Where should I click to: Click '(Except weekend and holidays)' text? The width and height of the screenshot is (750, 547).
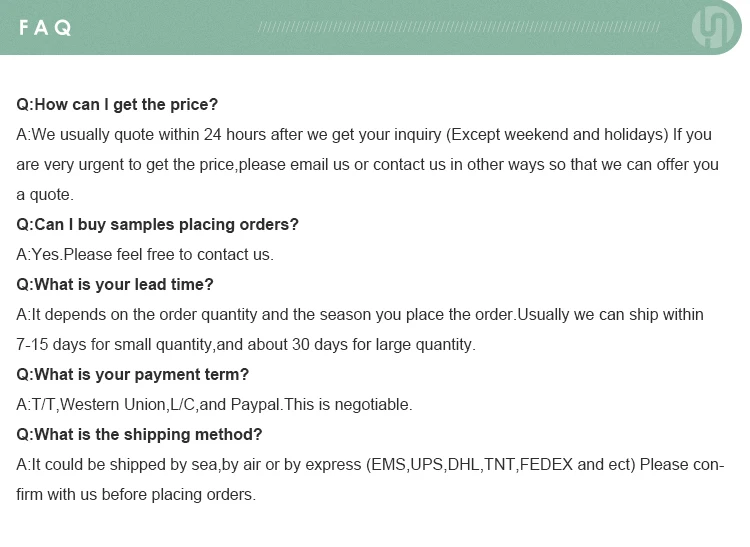pyautogui.click(x=557, y=134)
